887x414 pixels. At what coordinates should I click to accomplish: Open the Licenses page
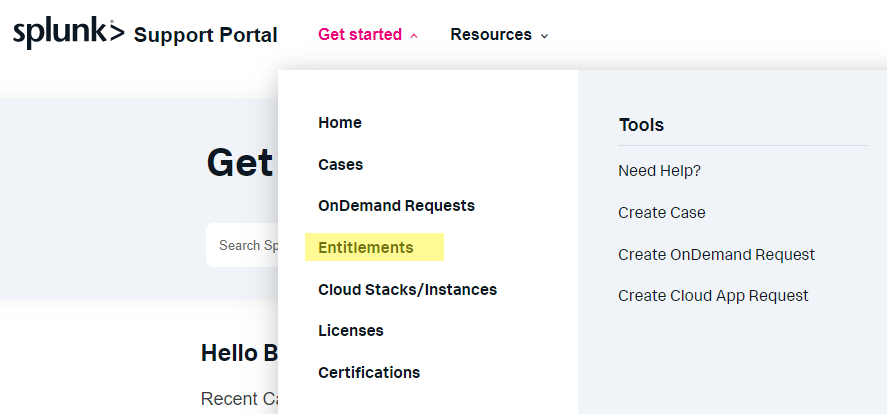coord(351,330)
